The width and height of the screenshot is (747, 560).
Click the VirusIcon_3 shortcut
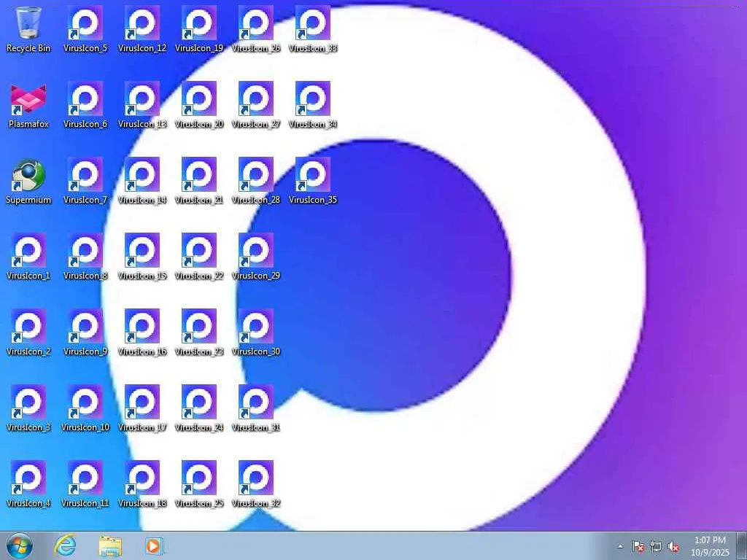click(x=28, y=408)
